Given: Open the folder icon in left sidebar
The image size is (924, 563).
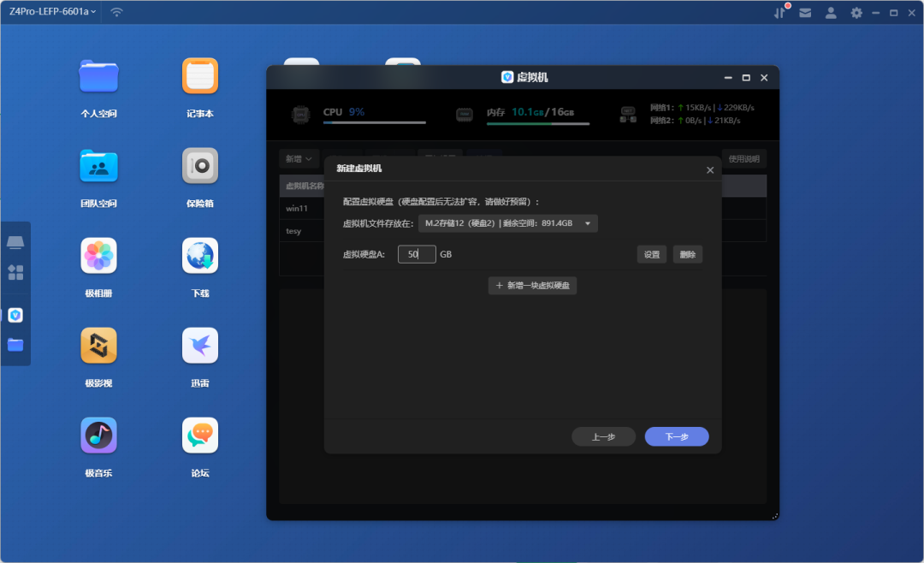Looking at the screenshot, I should click(x=15, y=345).
